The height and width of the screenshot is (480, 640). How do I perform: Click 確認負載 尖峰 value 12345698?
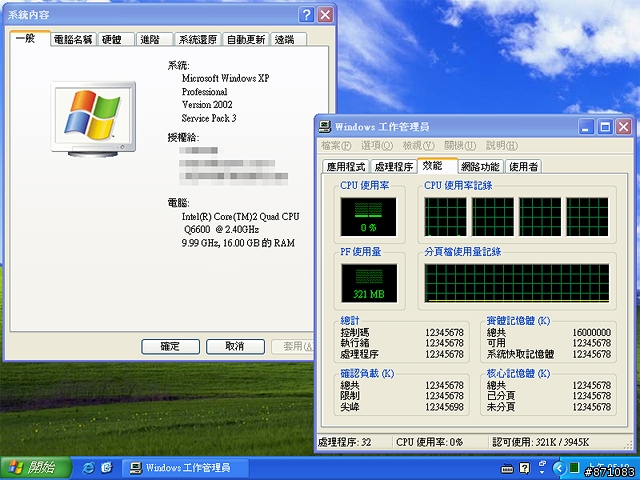pyautogui.click(x=444, y=407)
